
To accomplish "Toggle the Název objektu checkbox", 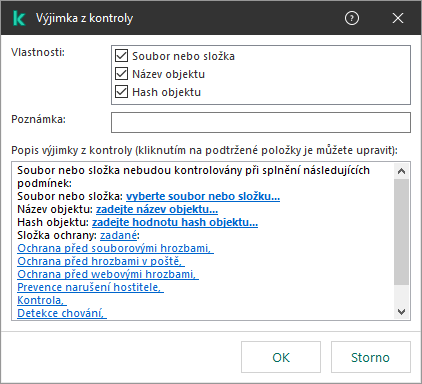I will 121,74.
